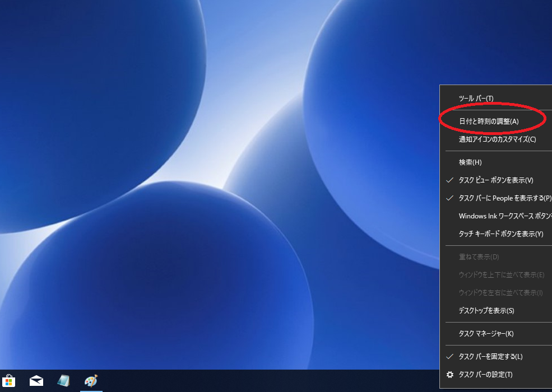Switch to Paint in the taskbar

91,381
